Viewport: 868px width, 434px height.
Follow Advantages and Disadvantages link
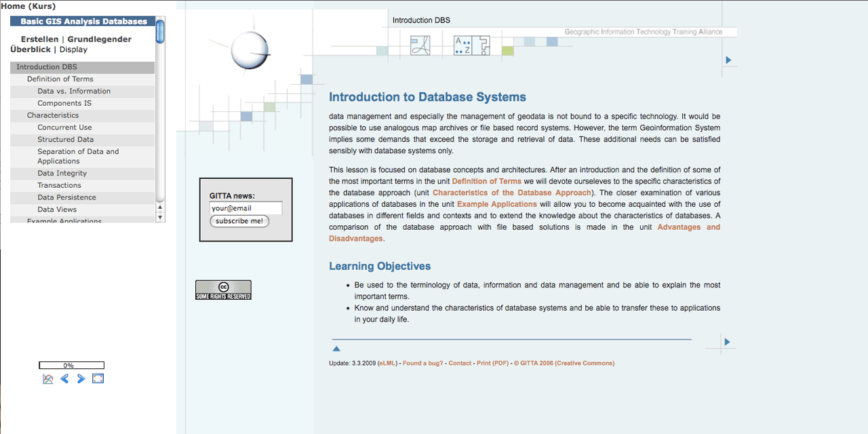coord(525,233)
